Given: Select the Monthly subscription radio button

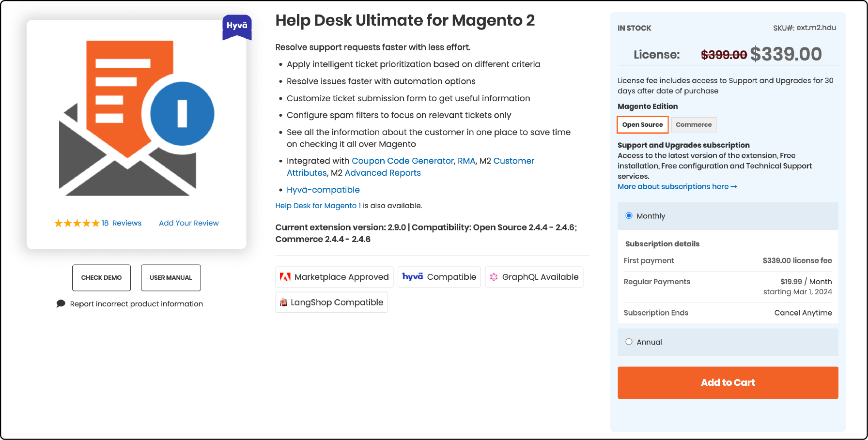Looking at the screenshot, I should (x=629, y=215).
